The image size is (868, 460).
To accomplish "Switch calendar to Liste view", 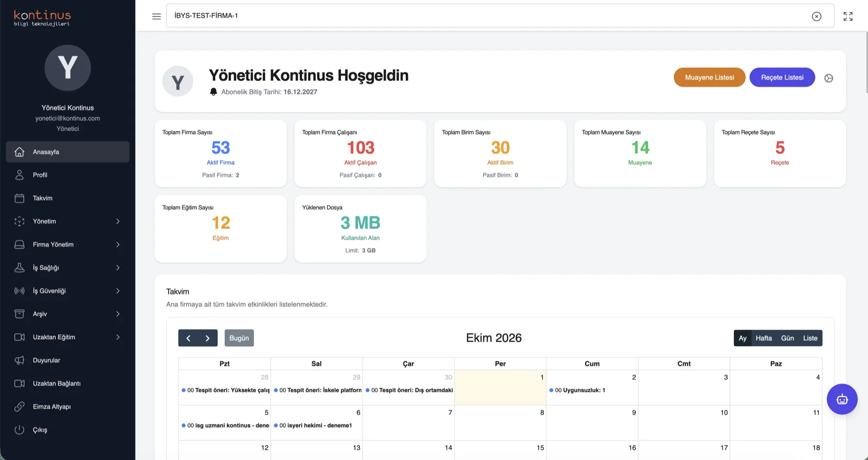I will pos(810,338).
